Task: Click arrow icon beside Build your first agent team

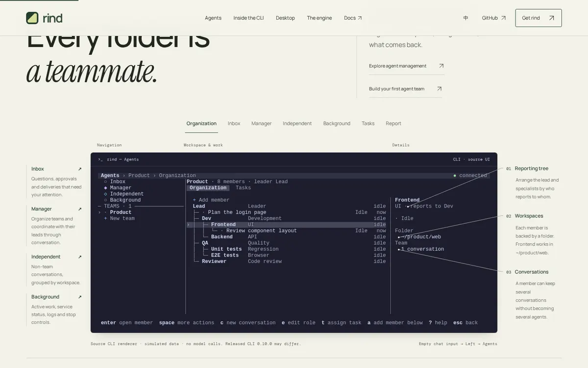Action: pos(439,89)
